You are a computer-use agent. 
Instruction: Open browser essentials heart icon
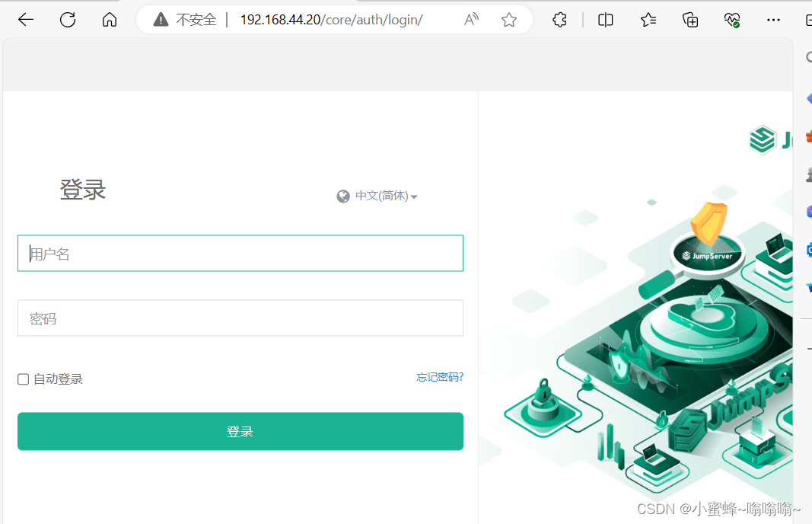point(732,20)
